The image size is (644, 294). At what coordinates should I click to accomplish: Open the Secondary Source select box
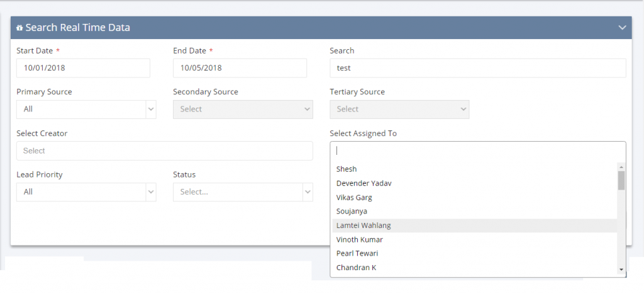(243, 110)
